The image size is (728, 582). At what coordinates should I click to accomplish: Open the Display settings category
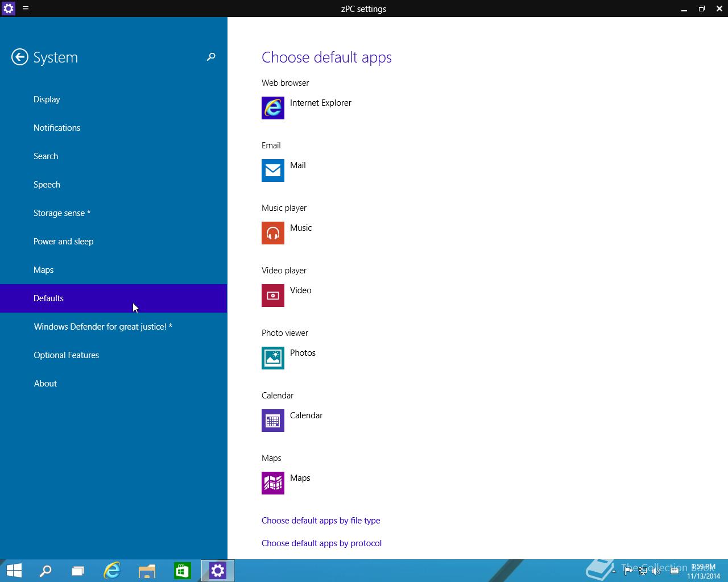click(114, 99)
